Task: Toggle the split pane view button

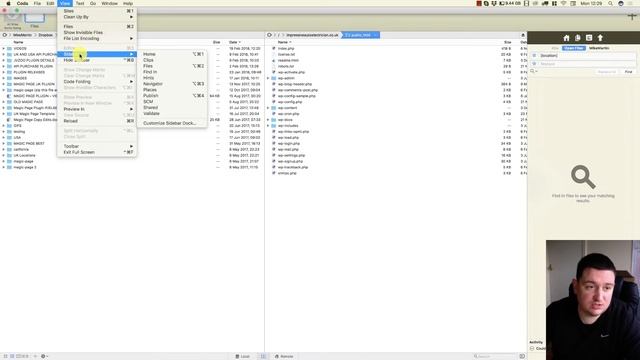Action: click(263, 356)
